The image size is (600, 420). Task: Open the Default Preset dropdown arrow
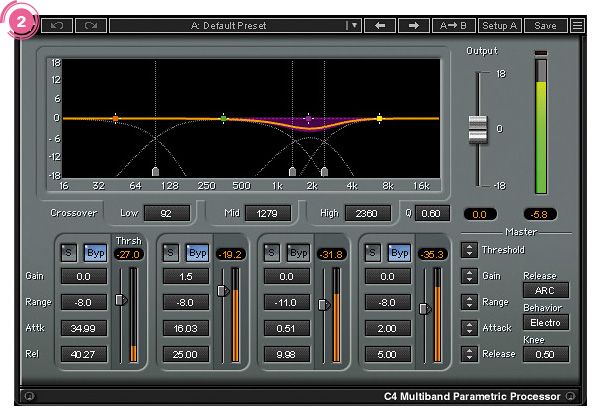(354, 26)
